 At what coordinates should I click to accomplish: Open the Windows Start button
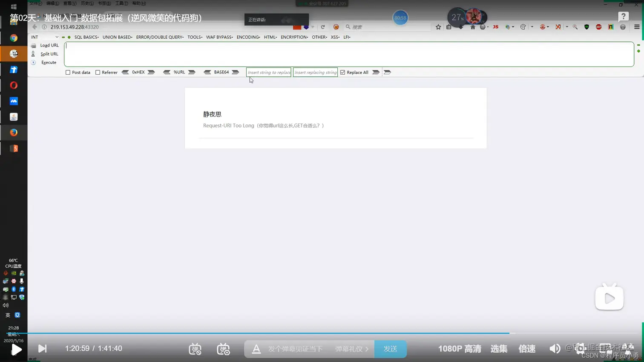tap(13, 6)
